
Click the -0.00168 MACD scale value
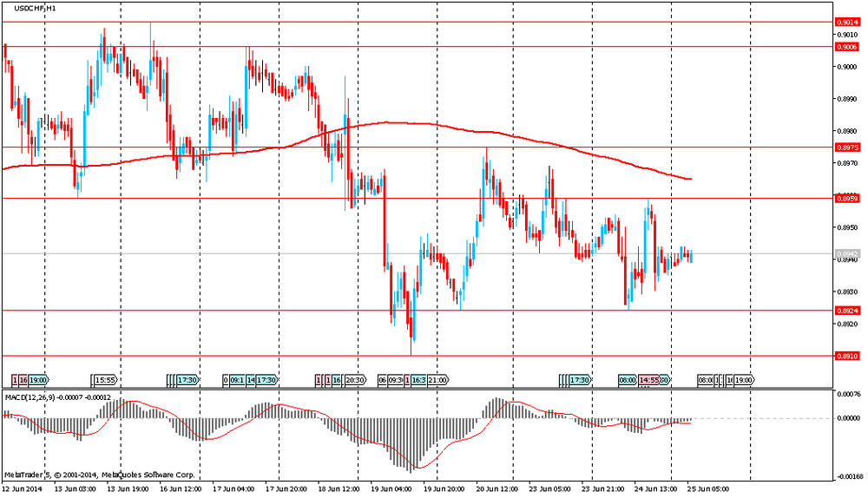[849, 476]
